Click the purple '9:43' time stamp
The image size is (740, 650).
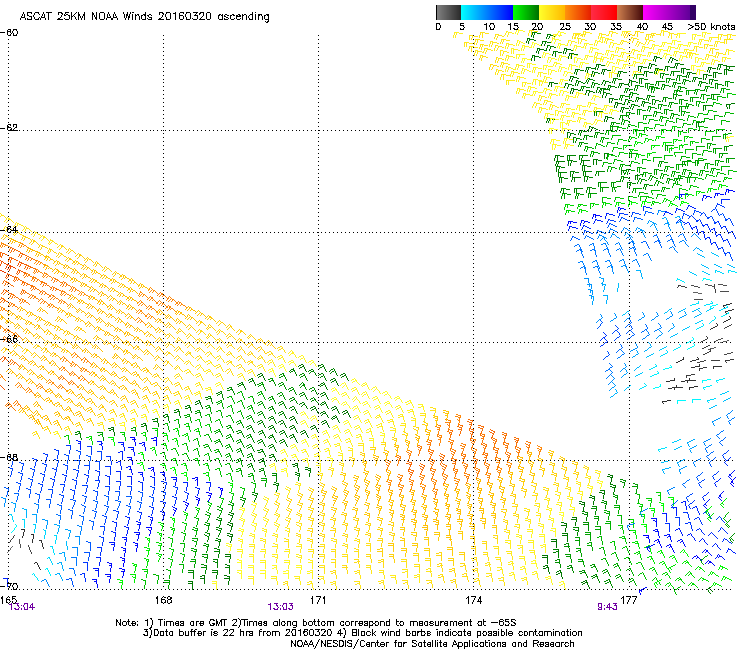pos(607,607)
